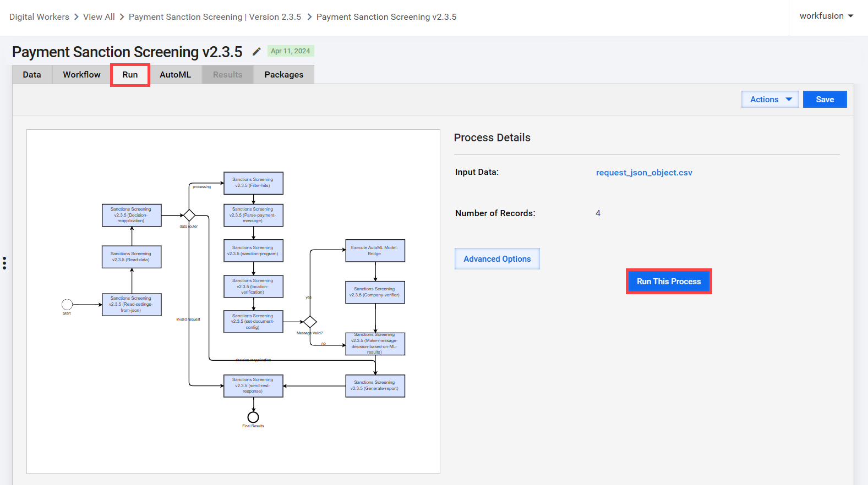Click the Payment Sanction Screening v2.3.5 page title

point(127,52)
